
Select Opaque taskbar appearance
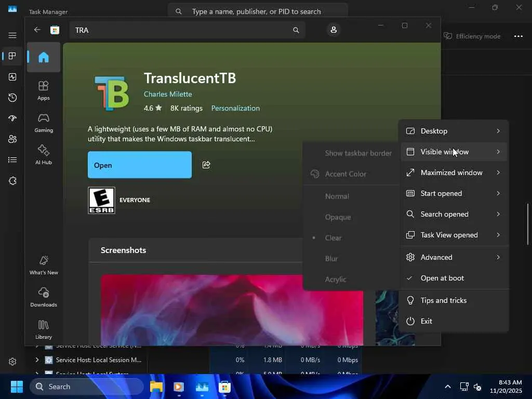click(351, 217)
